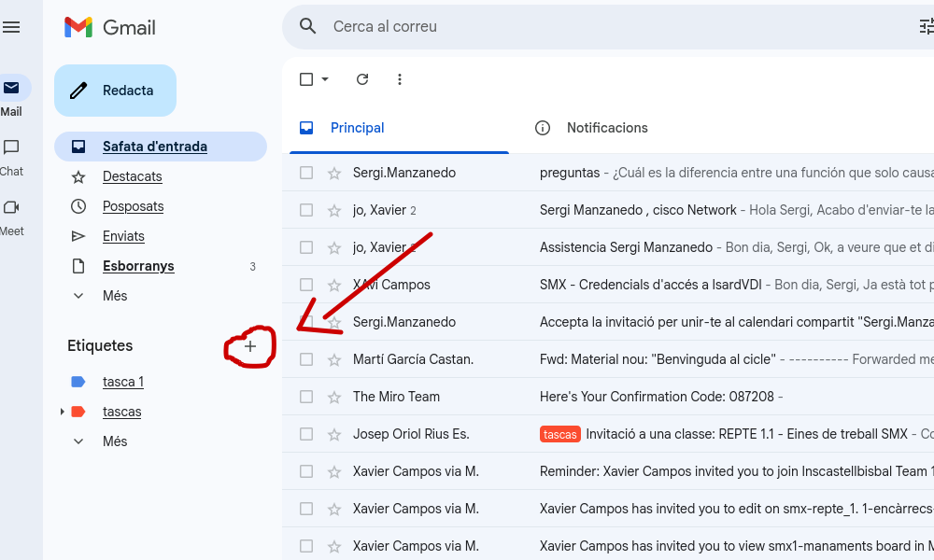Click the refresh inbox icon
The width and height of the screenshot is (934, 560).
click(x=362, y=79)
